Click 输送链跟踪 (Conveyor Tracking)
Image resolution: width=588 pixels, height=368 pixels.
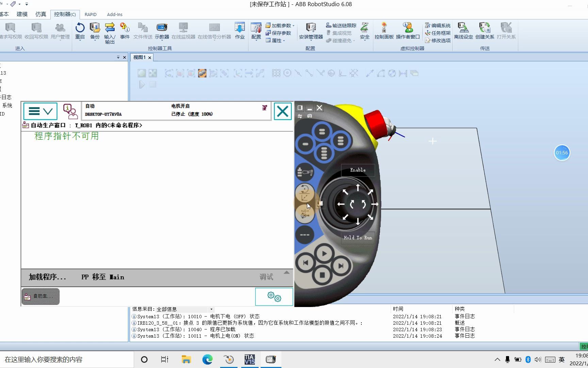pos(341,26)
